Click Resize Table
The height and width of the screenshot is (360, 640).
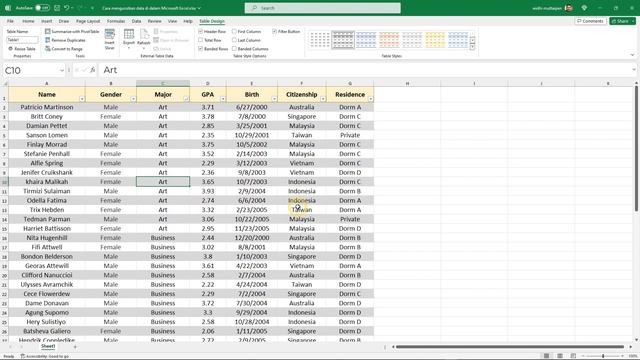coord(22,49)
